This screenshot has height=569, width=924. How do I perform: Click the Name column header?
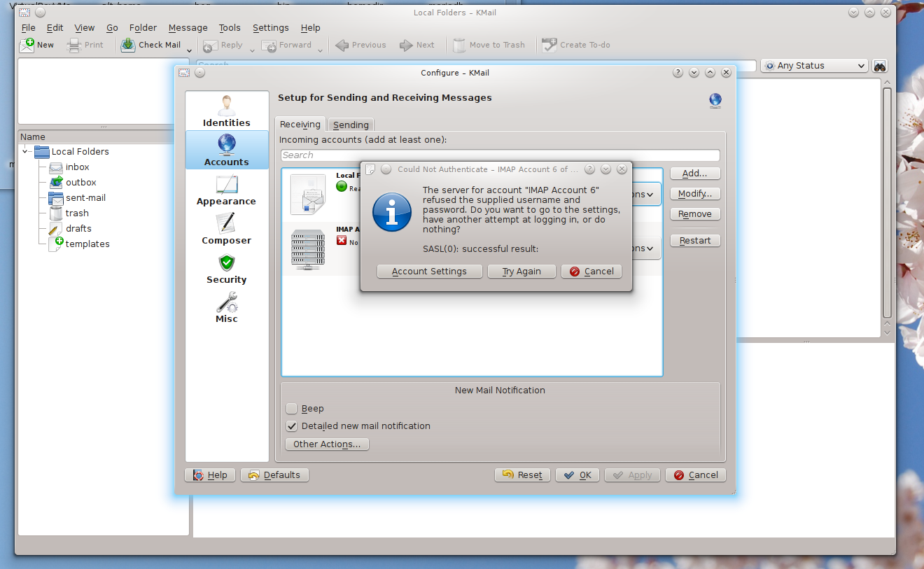[x=96, y=136]
